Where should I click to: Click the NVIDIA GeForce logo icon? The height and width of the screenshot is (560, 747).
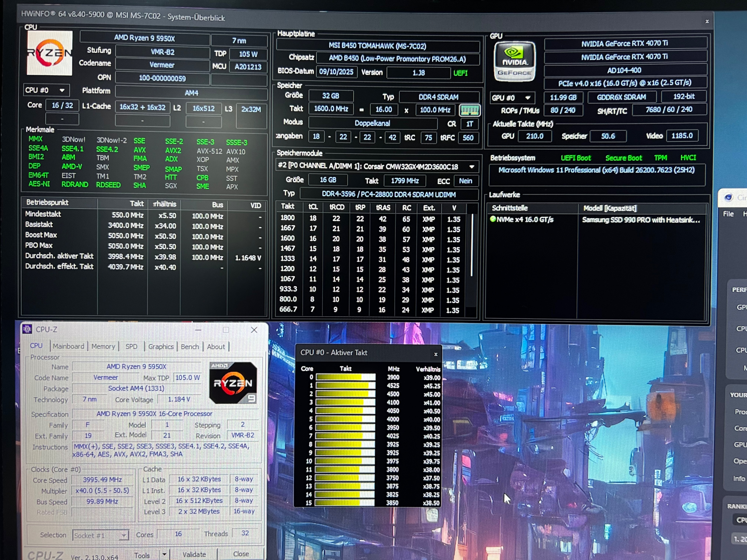pos(514,61)
